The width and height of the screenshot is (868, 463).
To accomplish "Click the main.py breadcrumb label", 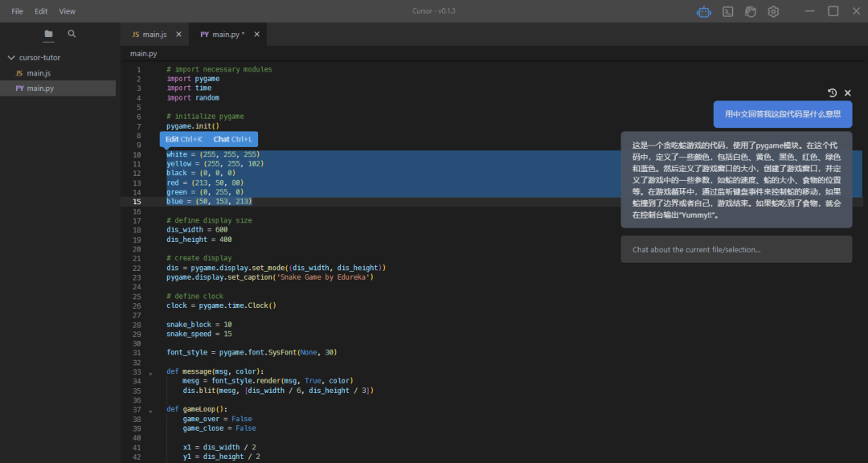I will [x=143, y=54].
